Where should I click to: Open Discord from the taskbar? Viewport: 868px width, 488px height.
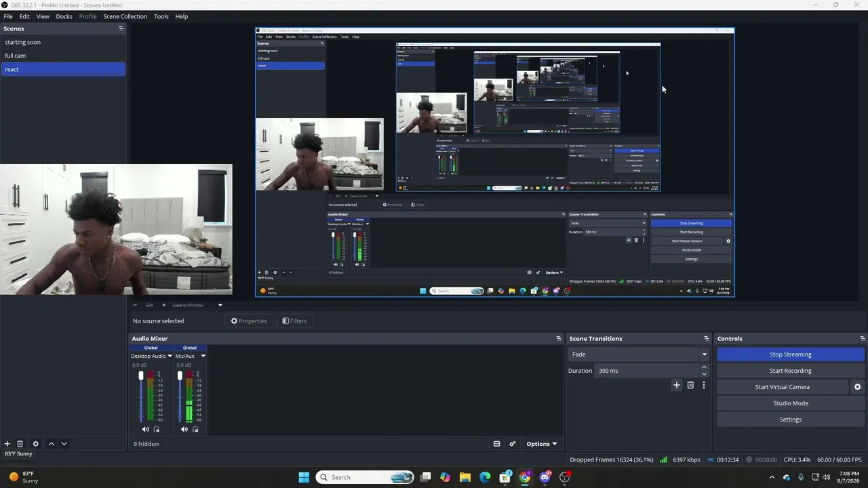(x=545, y=477)
